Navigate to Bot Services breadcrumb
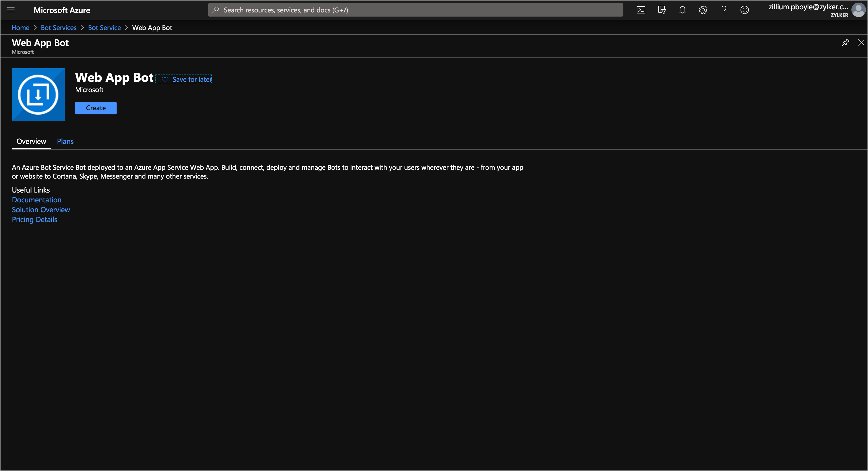 59,27
